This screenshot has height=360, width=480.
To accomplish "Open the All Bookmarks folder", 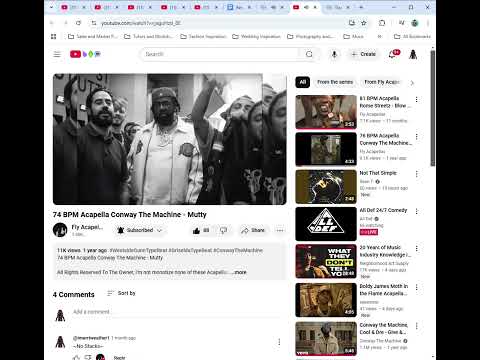I will (412, 36).
